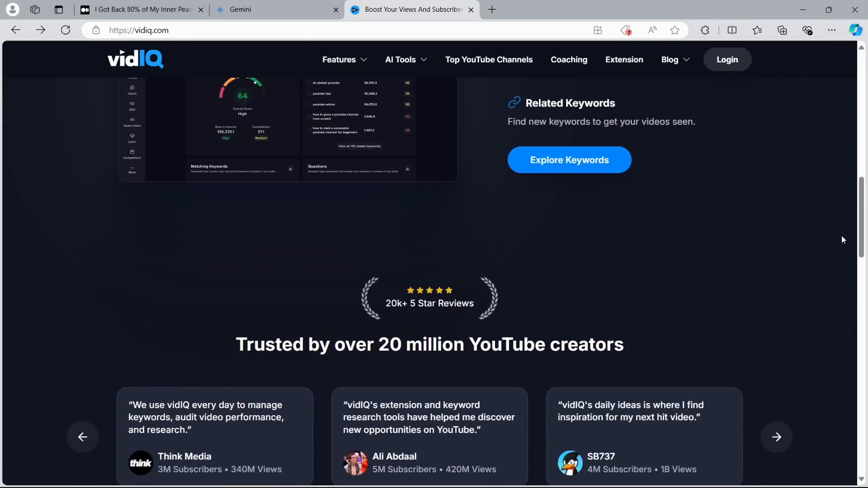This screenshot has width=868, height=488.
Task: Click the SB737 channel avatar
Action: [x=570, y=463]
